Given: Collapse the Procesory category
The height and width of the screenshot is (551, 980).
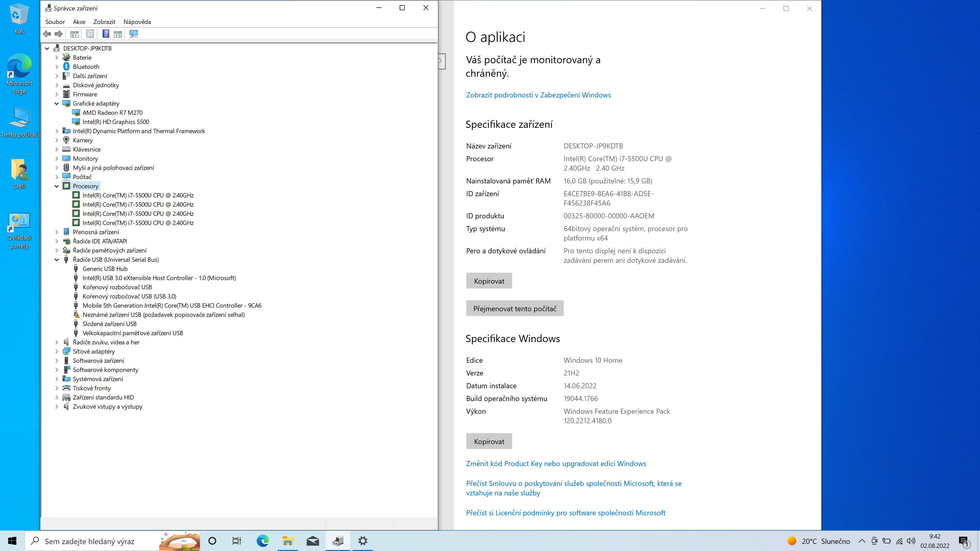Looking at the screenshot, I should point(57,186).
